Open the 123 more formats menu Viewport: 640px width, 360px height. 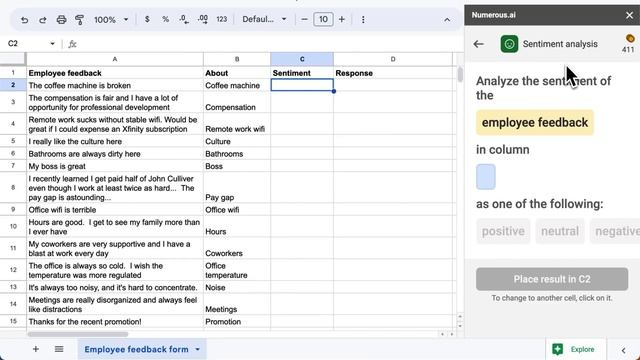[x=222, y=19]
